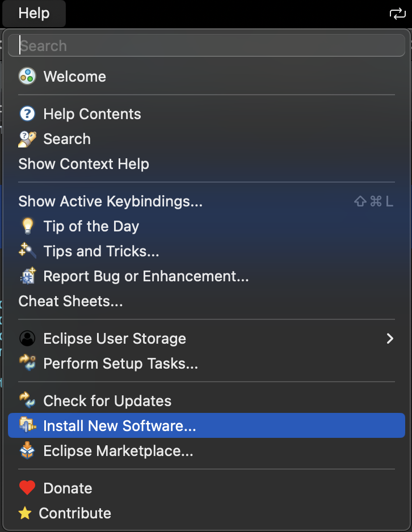Choose Install New Software... menu item
412x532 pixels.
pos(207,425)
